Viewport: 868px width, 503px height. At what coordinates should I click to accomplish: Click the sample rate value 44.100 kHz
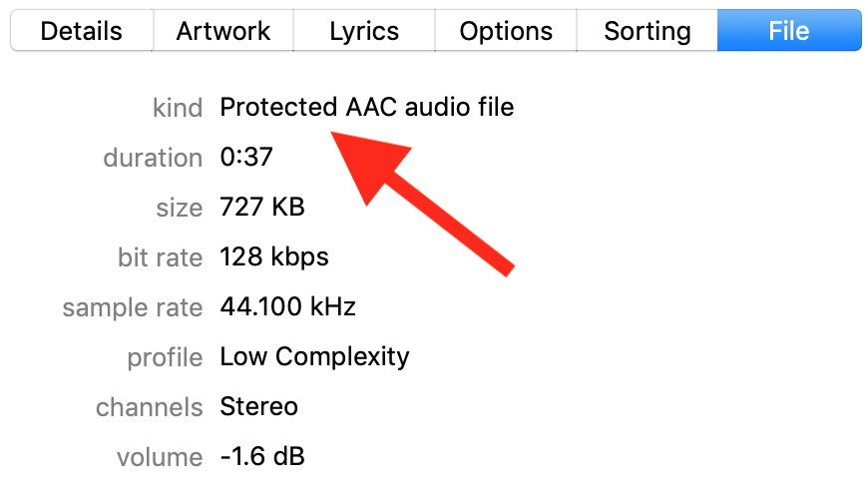coord(287,307)
